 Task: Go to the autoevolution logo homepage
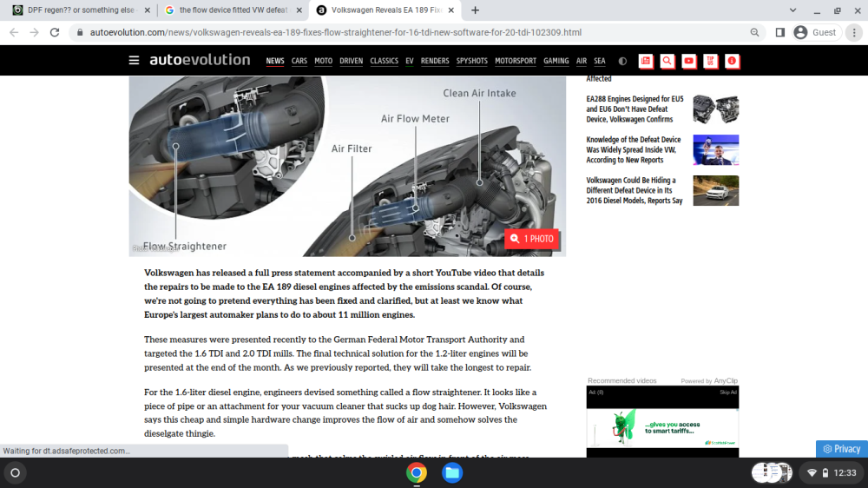pyautogui.click(x=200, y=59)
